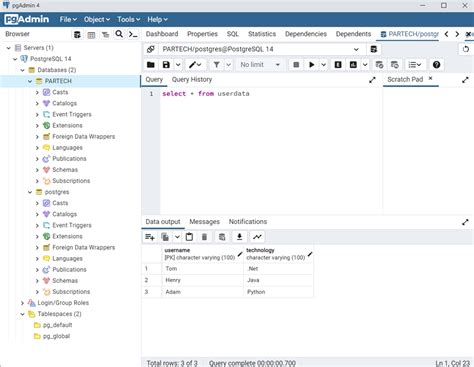The image size is (474, 367).
Task: Click the Save Data Changes icon
Action: 222,237
